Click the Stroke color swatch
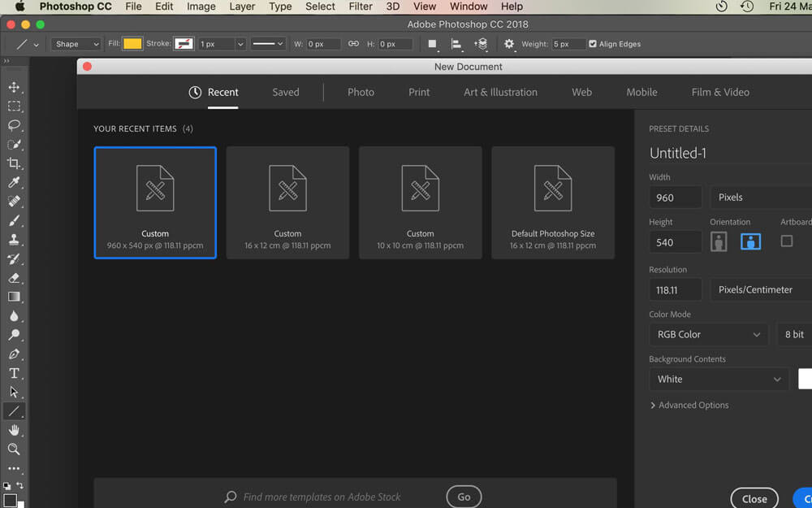Viewport: 812px width, 508px height. [x=184, y=44]
